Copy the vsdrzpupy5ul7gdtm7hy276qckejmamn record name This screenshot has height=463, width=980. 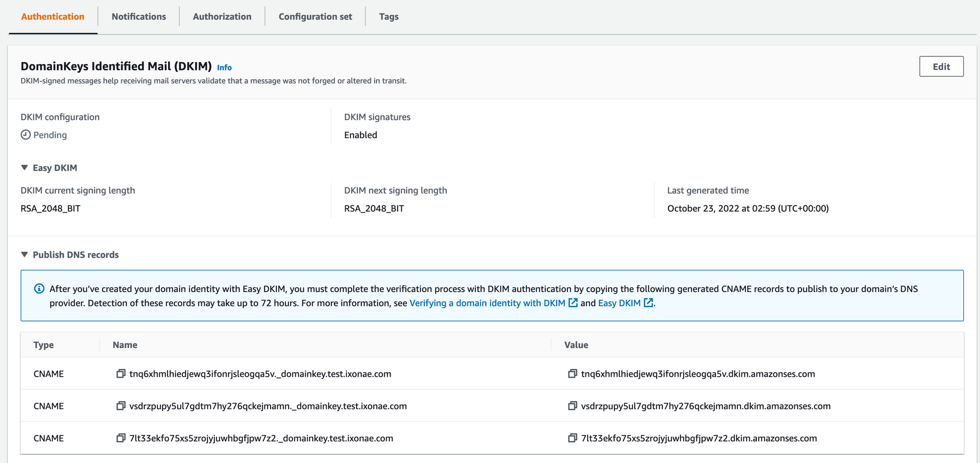tap(120, 406)
